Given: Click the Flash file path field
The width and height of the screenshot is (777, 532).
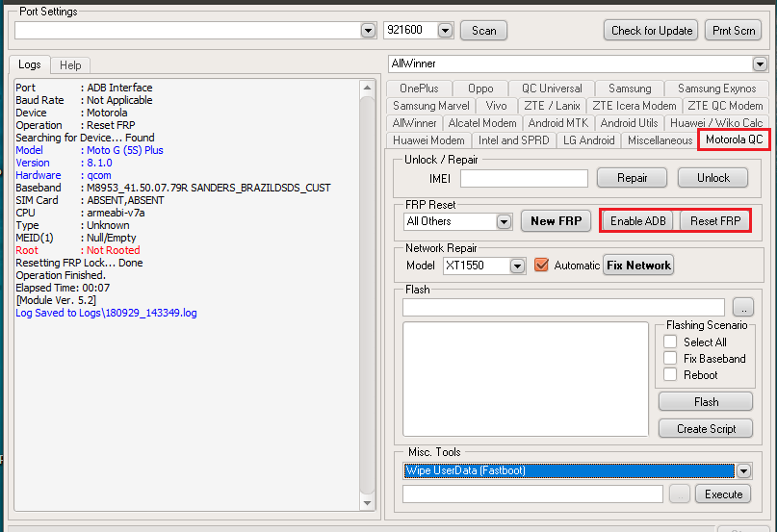Looking at the screenshot, I should [x=563, y=308].
